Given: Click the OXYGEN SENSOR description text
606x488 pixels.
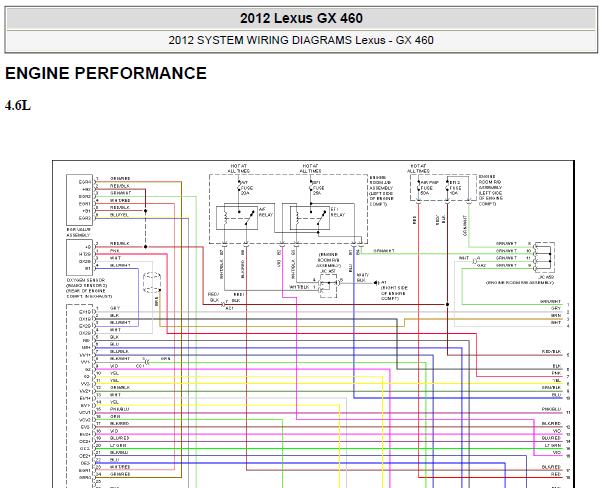Looking at the screenshot, I should 89,288.
